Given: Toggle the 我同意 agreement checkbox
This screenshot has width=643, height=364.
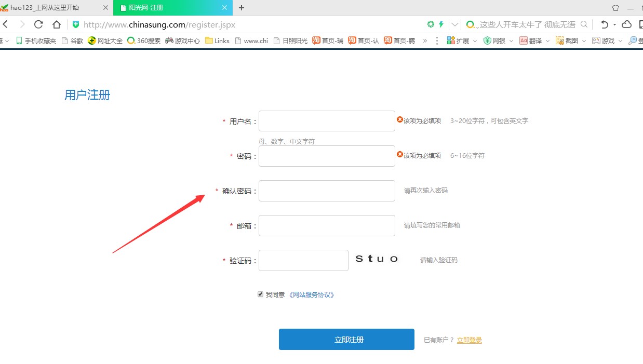Looking at the screenshot, I should 261,294.
